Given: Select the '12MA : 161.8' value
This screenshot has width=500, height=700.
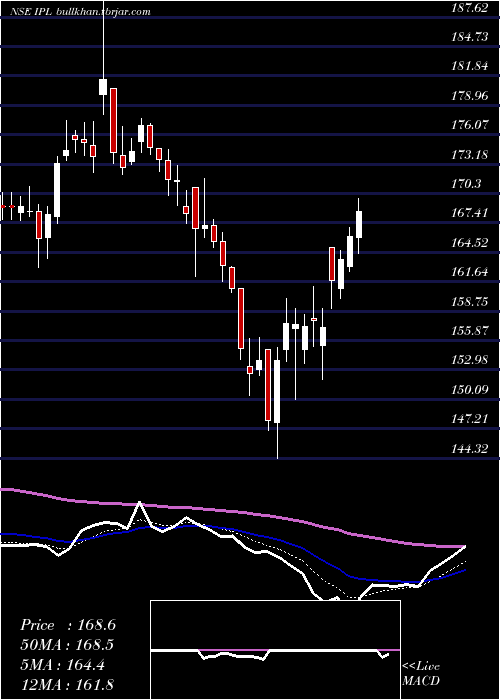Looking at the screenshot, I should [x=67, y=684].
